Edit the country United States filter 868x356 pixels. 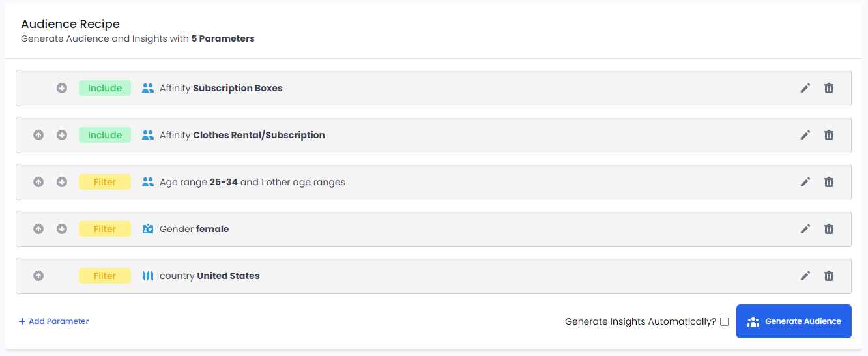pyautogui.click(x=805, y=276)
